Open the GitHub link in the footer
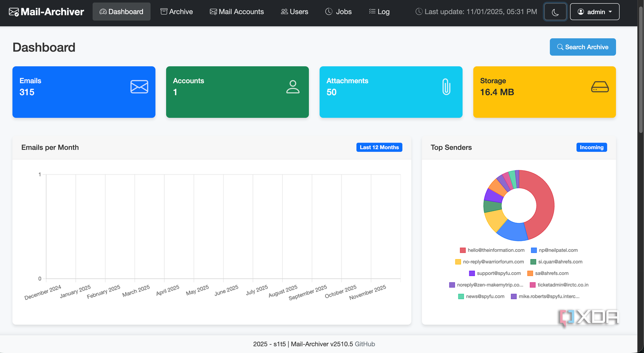This screenshot has height=353, width=644. coord(365,344)
